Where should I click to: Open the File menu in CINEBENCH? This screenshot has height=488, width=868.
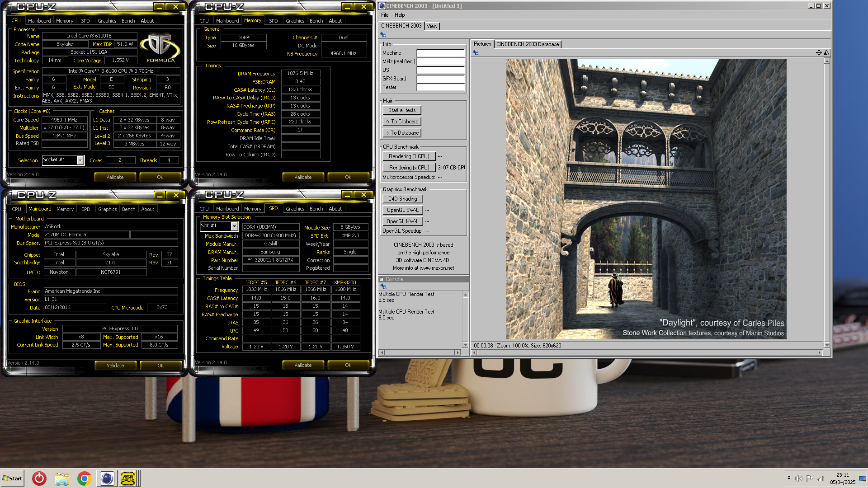[385, 15]
